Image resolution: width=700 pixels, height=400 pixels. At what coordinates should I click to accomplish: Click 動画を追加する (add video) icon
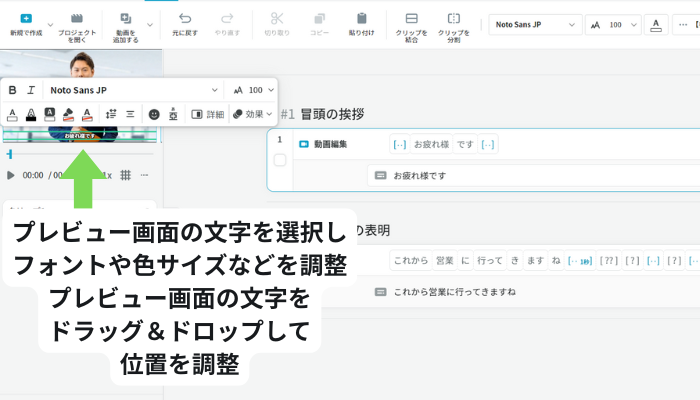[x=125, y=18]
